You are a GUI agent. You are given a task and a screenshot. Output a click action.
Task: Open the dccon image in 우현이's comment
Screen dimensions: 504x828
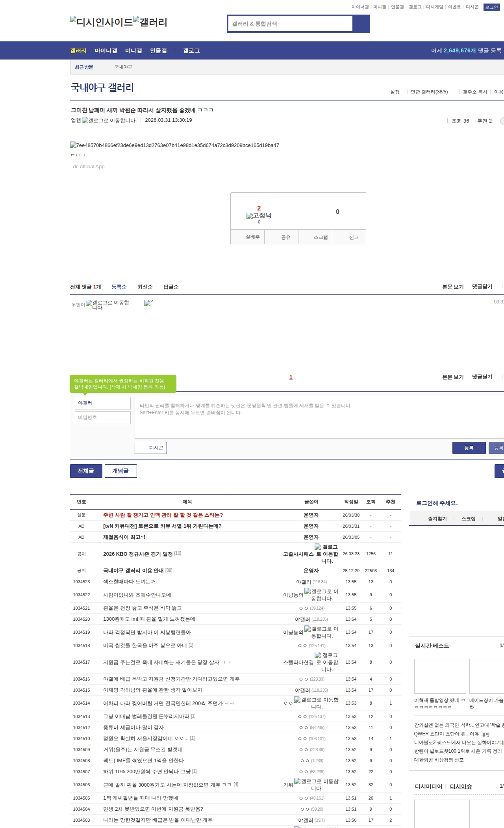point(148,303)
